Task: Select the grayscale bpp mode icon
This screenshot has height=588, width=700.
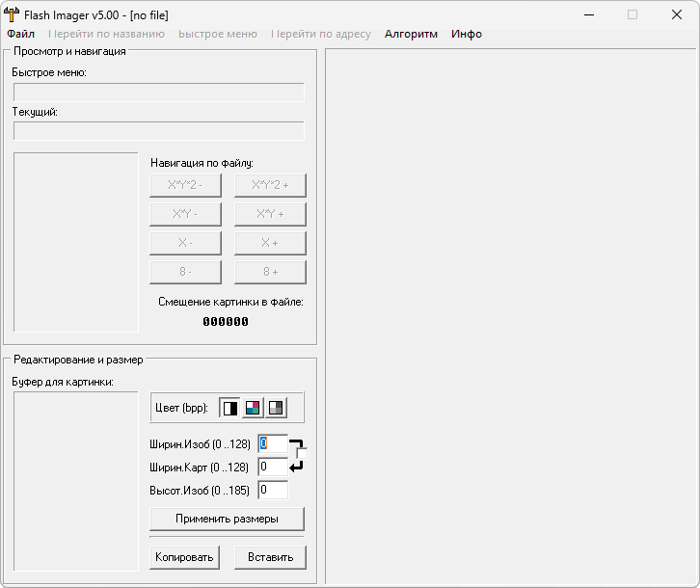Action: (x=276, y=408)
